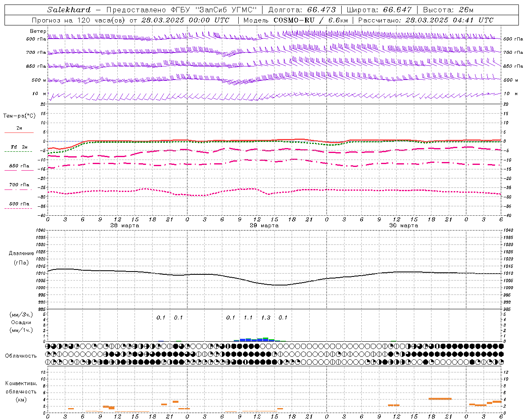Click the 'Долгота: 66.473' longitude value
This screenshot has height=420, width=525.
click(302, 10)
